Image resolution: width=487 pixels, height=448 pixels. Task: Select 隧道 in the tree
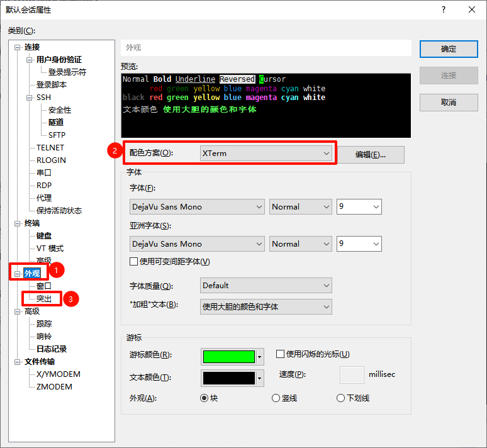(56, 123)
